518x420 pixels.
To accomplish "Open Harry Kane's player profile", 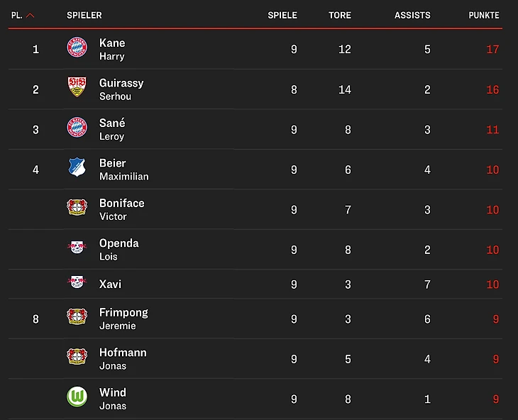I will (x=112, y=43).
